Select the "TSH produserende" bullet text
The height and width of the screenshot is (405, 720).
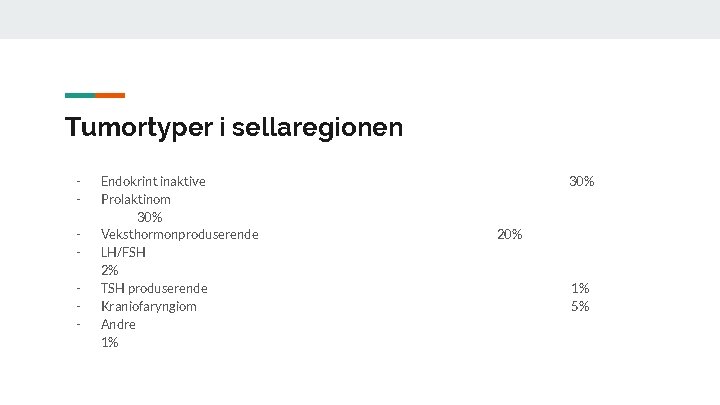tap(154, 289)
